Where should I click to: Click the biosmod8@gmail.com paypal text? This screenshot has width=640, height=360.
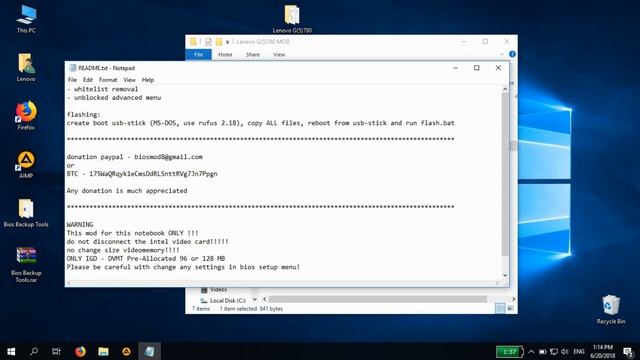[x=168, y=157]
